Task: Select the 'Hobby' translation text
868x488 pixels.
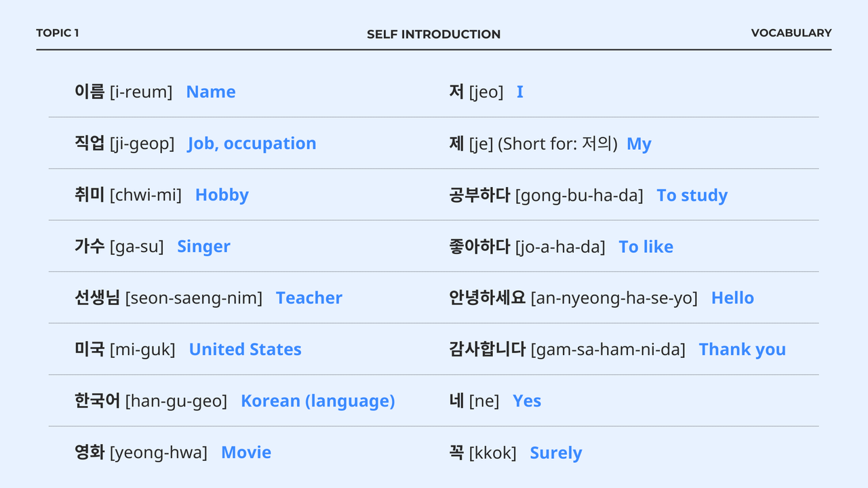Action: 222,195
